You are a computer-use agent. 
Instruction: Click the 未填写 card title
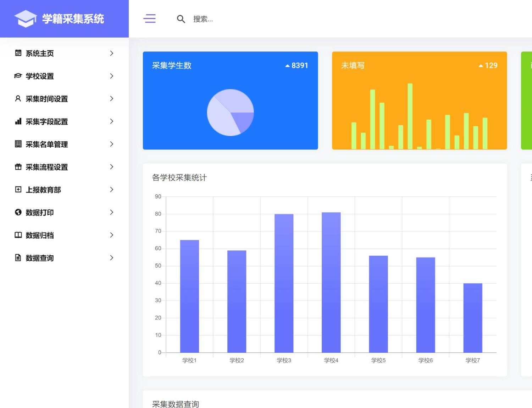[x=353, y=65]
